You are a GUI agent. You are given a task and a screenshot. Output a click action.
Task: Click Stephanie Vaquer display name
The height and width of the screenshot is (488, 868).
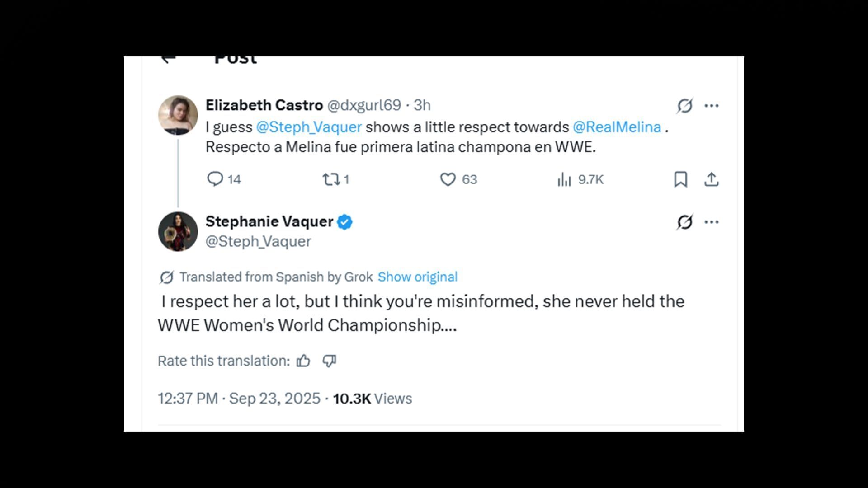point(269,221)
